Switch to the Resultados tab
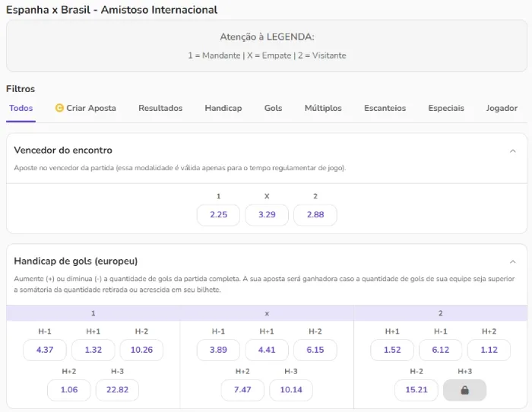 click(x=160, y=108)
